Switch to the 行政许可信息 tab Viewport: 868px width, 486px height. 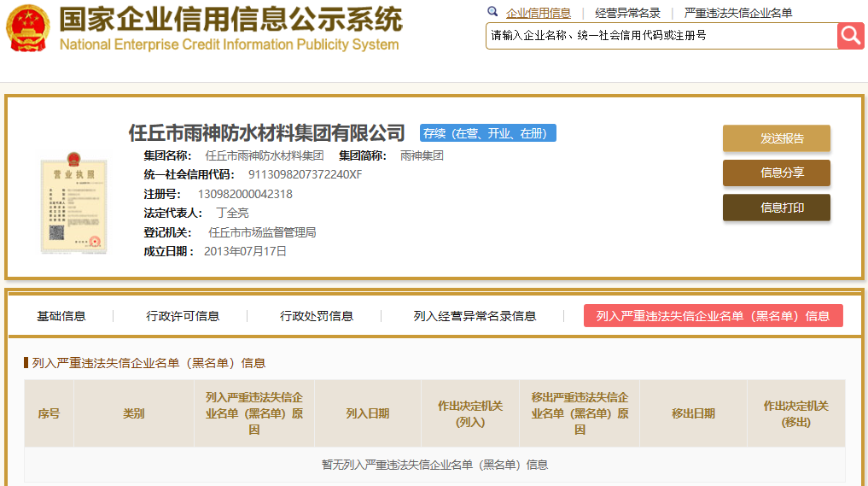183,316
